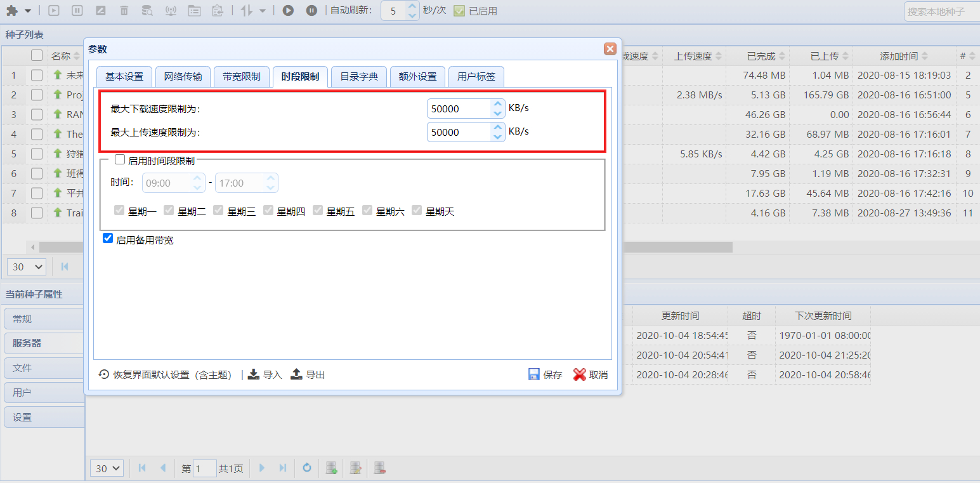Screen dimensions: 980x483
Task: Click the square play icon to start selected torrents
Action: [54, 11]
